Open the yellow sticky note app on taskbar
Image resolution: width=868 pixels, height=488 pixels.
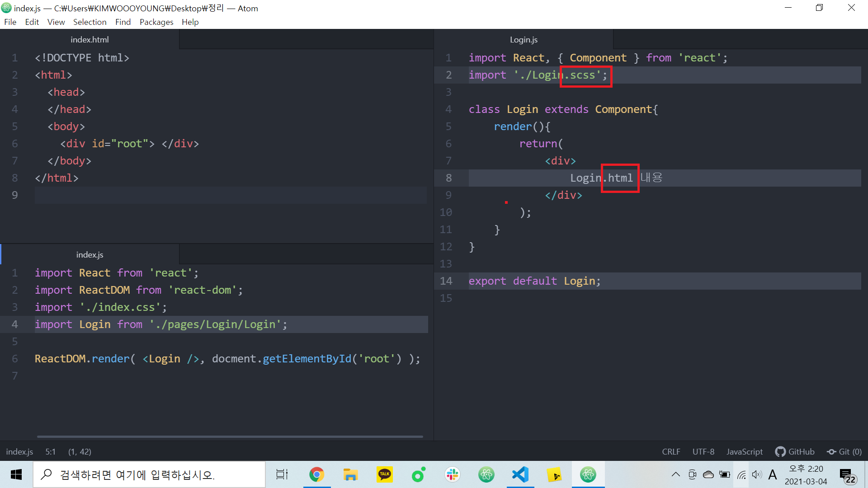[x=554, y=474]
